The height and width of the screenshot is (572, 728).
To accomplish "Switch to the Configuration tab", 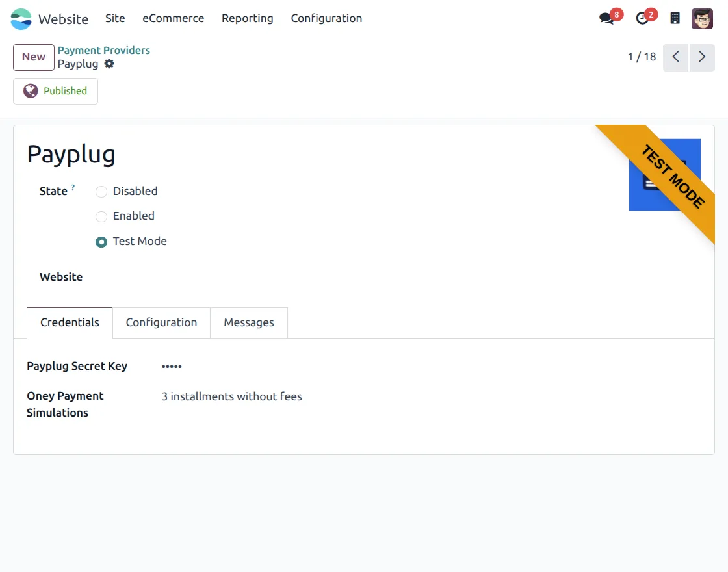I will pyautogui.click(x=161, y=322).
